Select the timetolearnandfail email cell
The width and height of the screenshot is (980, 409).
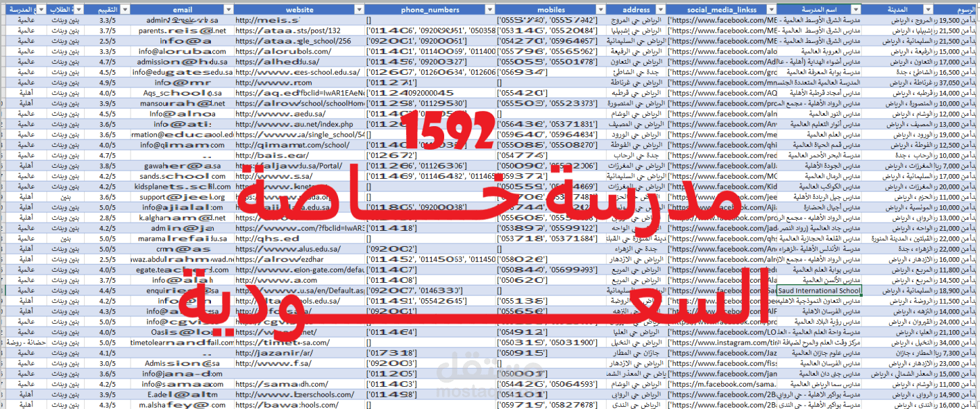[x=183, y=342]
